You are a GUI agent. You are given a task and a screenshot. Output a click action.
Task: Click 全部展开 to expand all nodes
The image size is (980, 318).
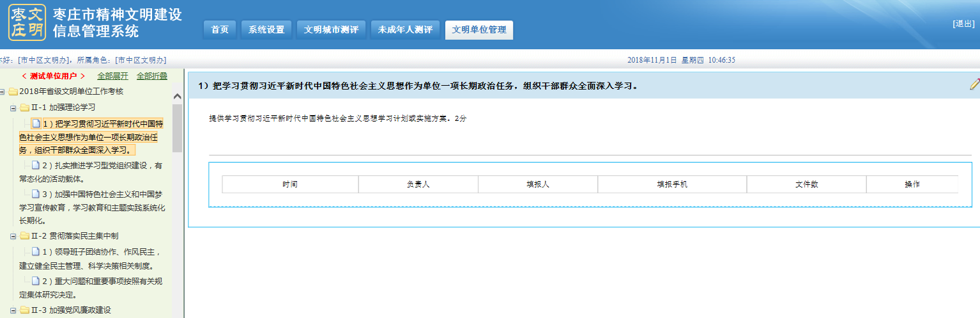(x=112, y=76)
